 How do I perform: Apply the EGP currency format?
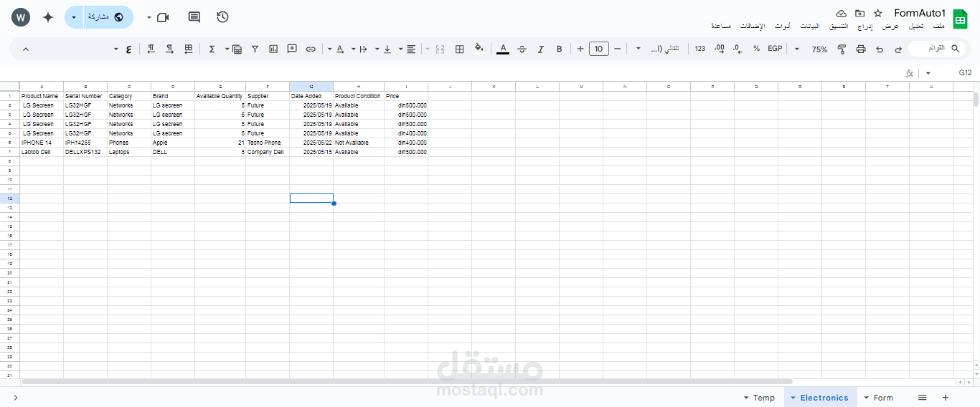coord(775,49)
